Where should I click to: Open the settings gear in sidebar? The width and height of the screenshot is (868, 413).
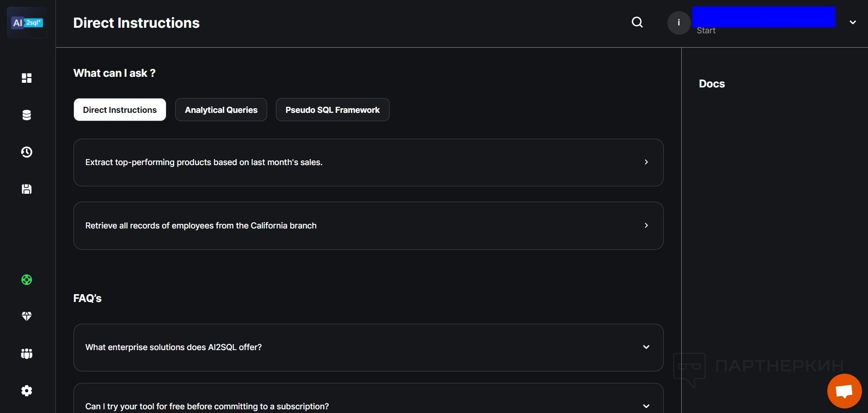(27, 391)
